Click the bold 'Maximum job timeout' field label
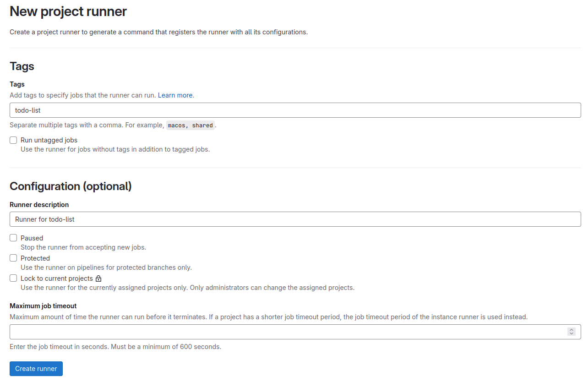The width and height of the screenshot is (588, 382). [43, 306]
